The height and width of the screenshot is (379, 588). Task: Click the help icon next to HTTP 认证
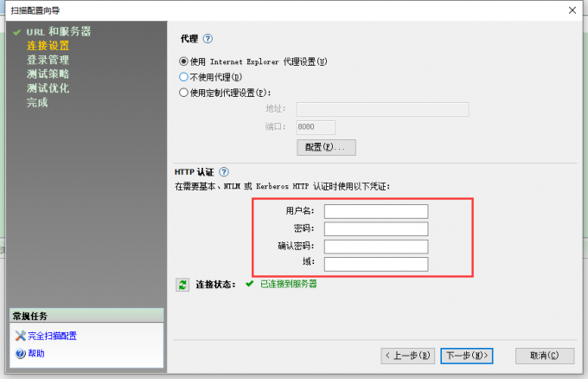click(x=224, y=172)
